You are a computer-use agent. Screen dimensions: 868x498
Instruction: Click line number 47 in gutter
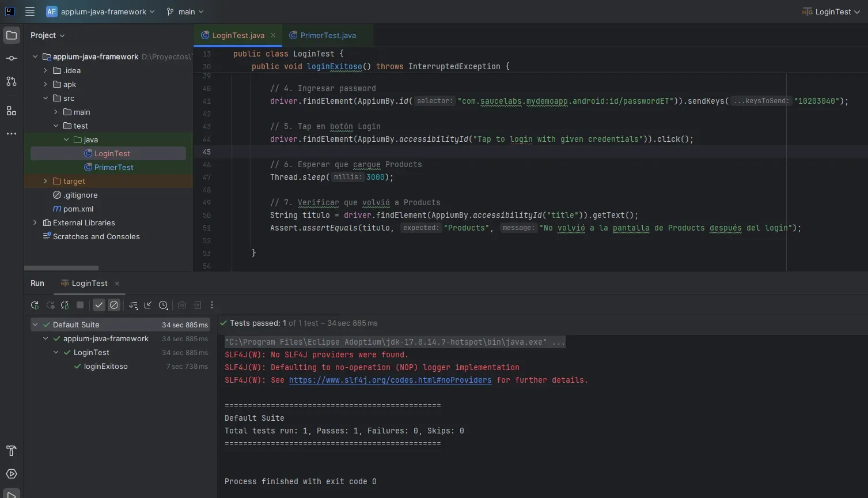(x=207, y=177)
